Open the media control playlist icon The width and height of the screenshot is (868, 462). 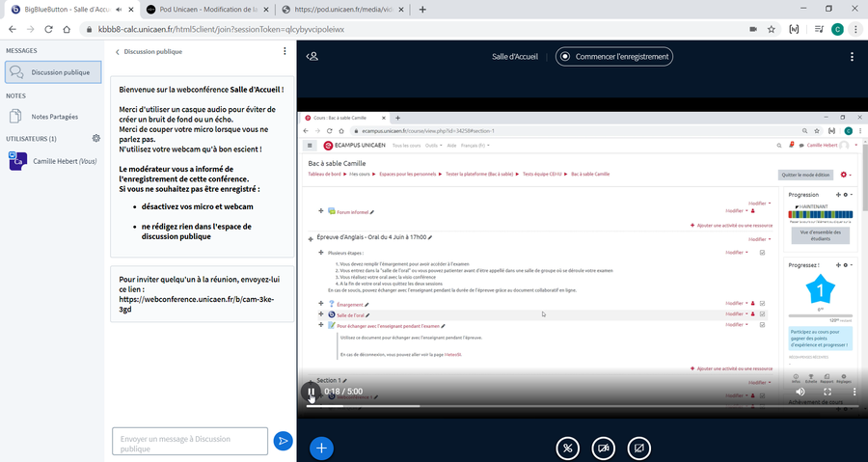click(819, 29)
